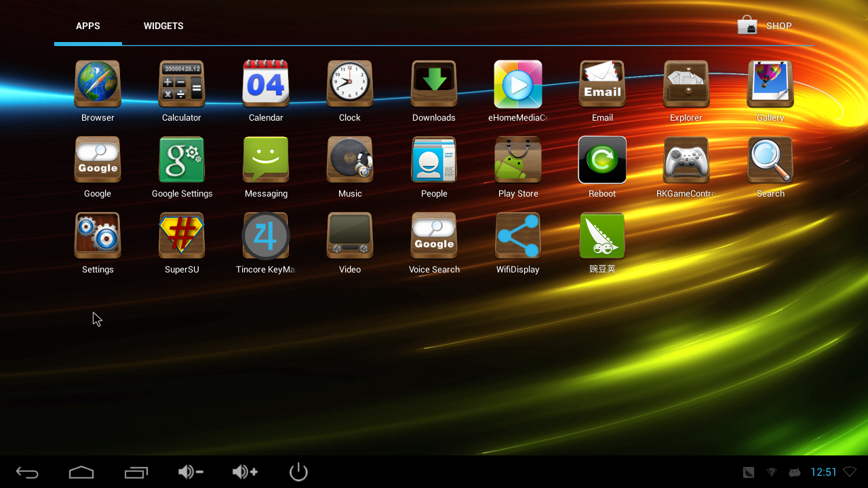Click the Android debug status icon
868x488 pixels.
point(795,472)
